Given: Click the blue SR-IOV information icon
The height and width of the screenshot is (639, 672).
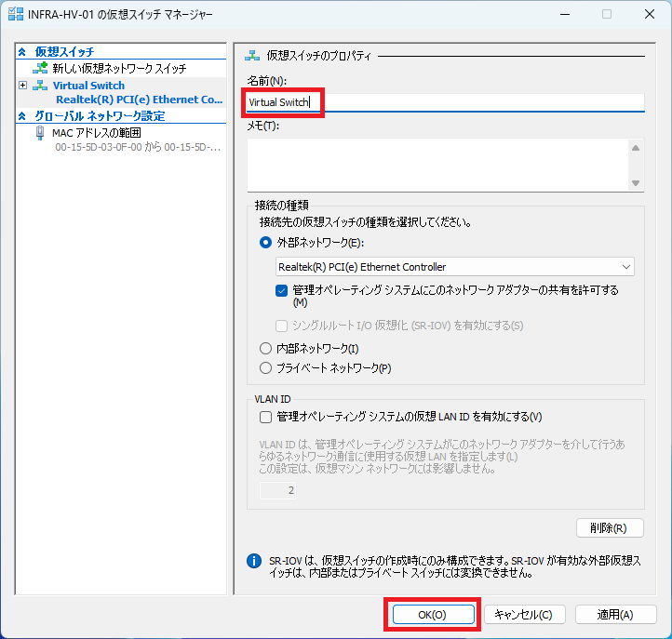Looking at the screenshot, I should coord(254,561).
